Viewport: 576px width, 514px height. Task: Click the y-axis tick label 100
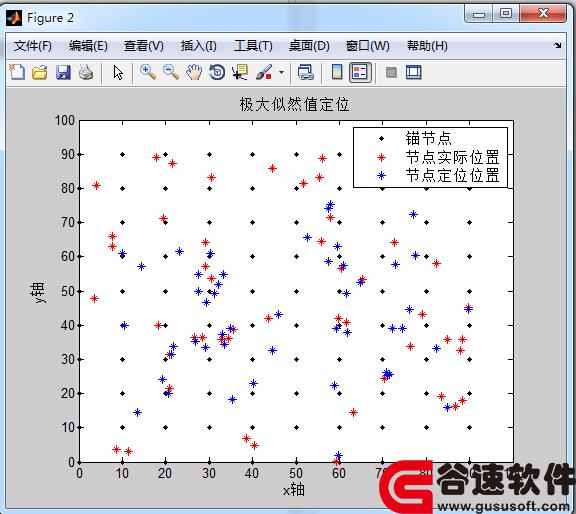click(65, 120)
